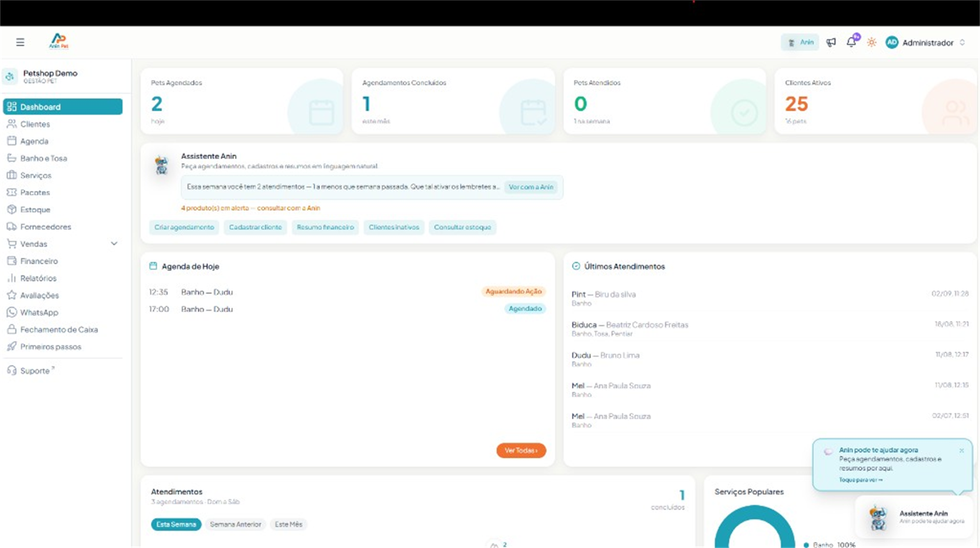Viewport: 980px width, 548px height.
Task: Open the Assistente Anin floating widget
Action: click(x=914, y=517)
